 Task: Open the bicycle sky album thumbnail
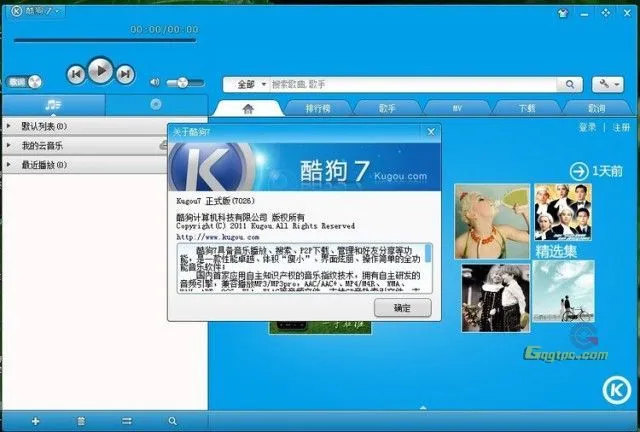[564, 292]
